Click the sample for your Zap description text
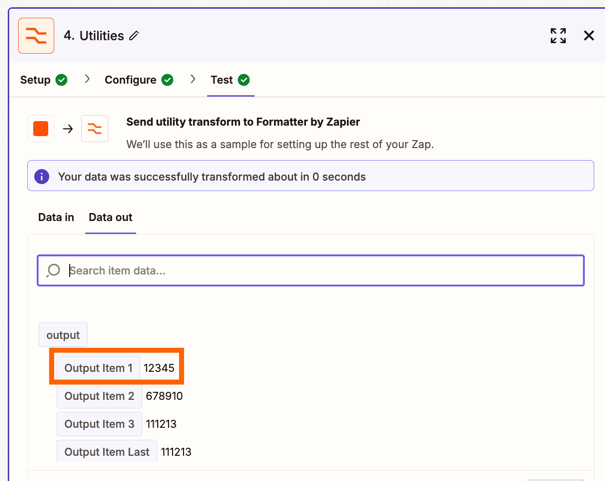 280,144
